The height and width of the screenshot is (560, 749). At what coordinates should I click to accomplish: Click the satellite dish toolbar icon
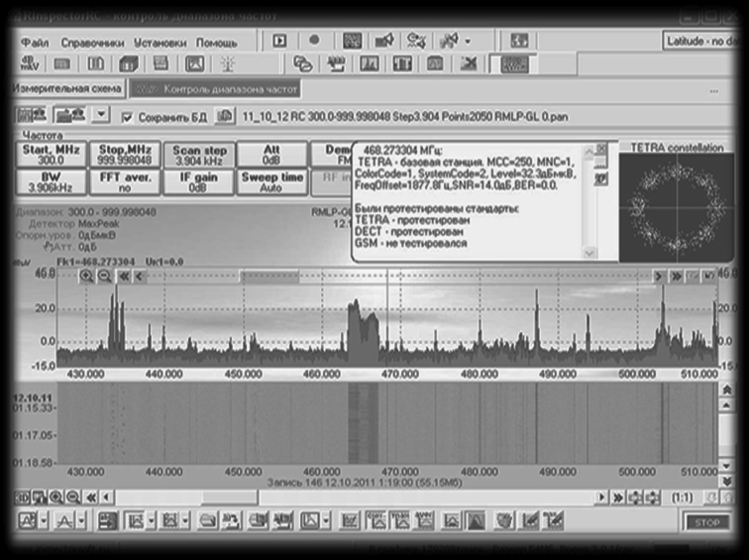pyautogui.click(x=449, y=41)
